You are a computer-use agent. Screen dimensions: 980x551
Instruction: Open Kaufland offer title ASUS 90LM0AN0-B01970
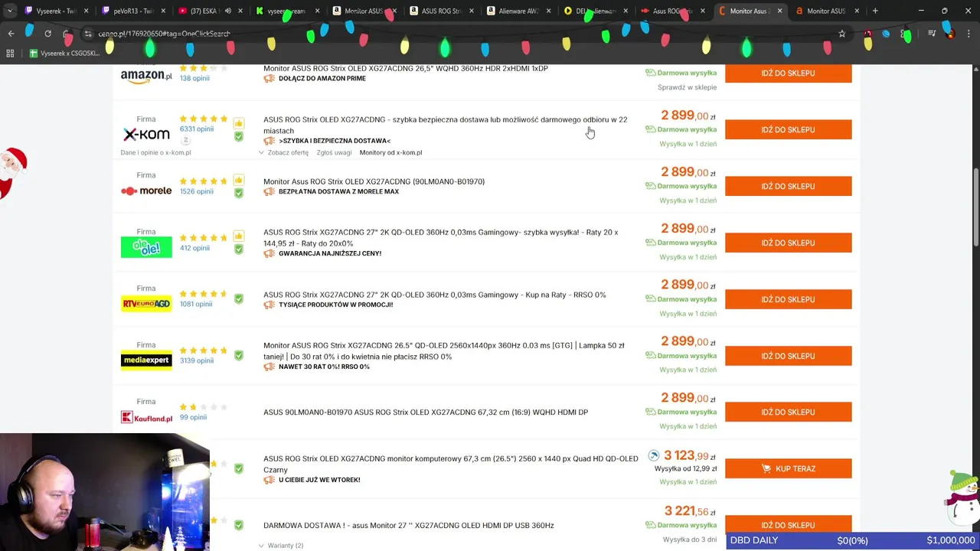[x=426, y=412]
